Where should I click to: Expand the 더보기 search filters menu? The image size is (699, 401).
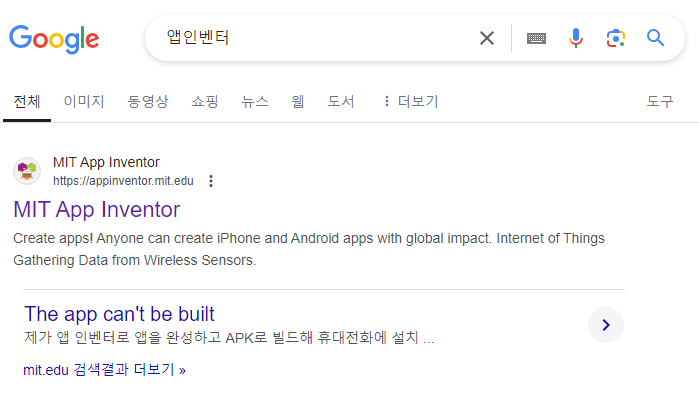[410, 101]
